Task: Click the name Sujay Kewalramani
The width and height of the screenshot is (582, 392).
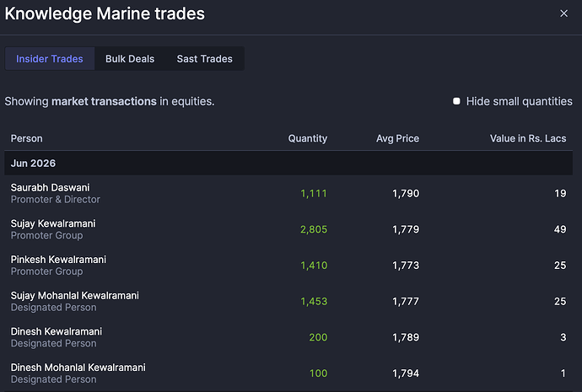Action: [53, 223]
